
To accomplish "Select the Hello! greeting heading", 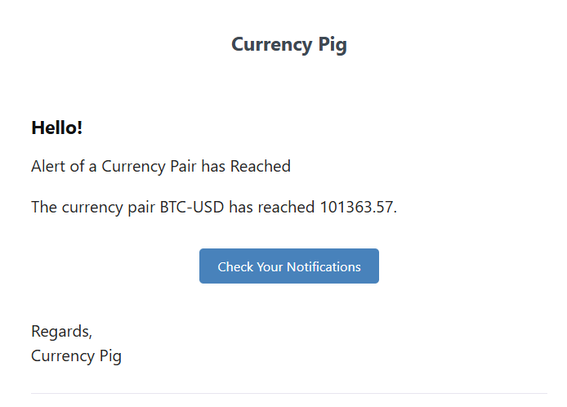I will click(x=57, y=128).
